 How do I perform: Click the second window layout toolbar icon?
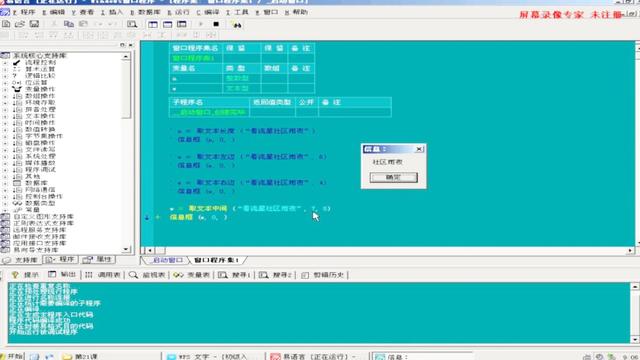point(167,24)
